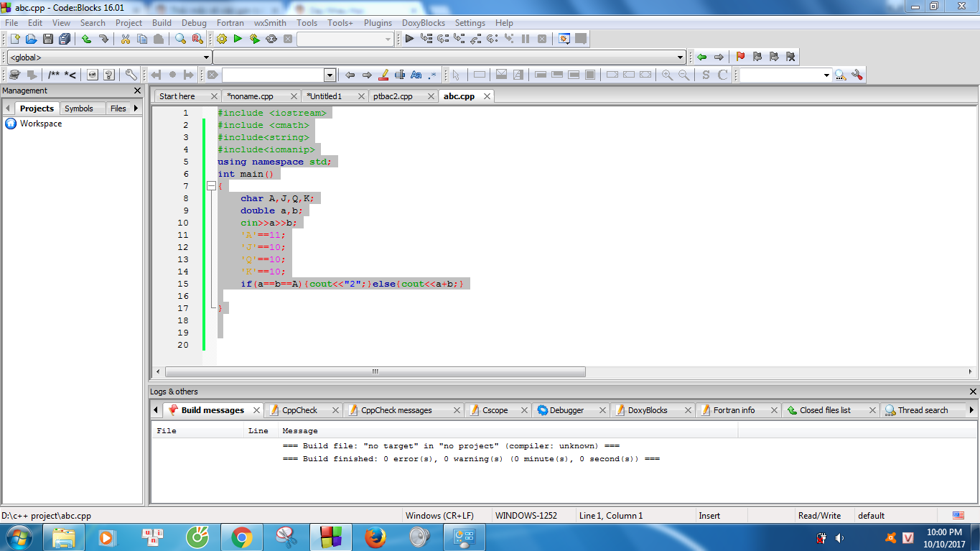Show more log tabs right arrow
This screenshot has height=551, width=980.
[971, 410]
